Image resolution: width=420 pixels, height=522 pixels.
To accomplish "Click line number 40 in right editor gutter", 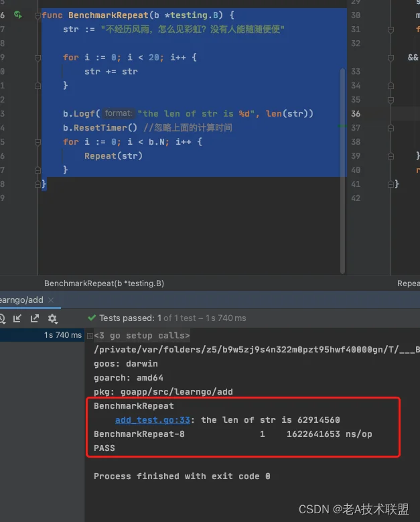I will [x=356, y=170].
